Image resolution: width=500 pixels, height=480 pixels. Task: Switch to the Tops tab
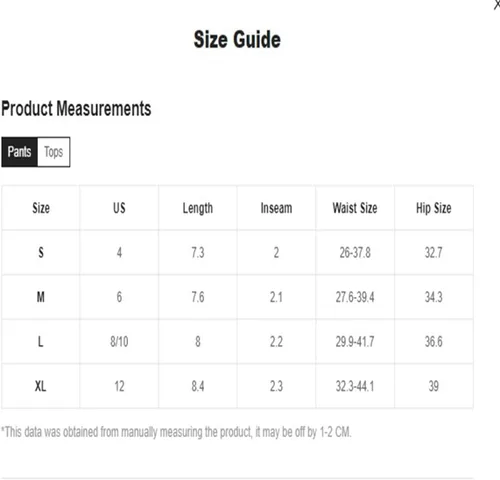[x=54, y=152]
